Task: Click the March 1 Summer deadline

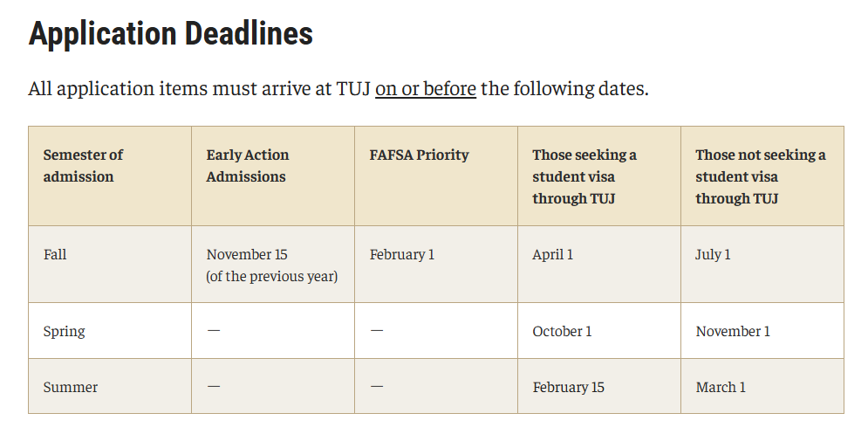Action: click(721, 387)
